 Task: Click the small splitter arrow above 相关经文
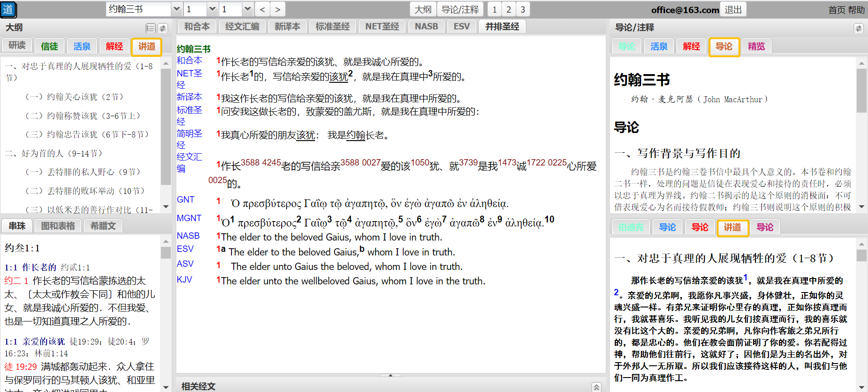coord(391,375)
